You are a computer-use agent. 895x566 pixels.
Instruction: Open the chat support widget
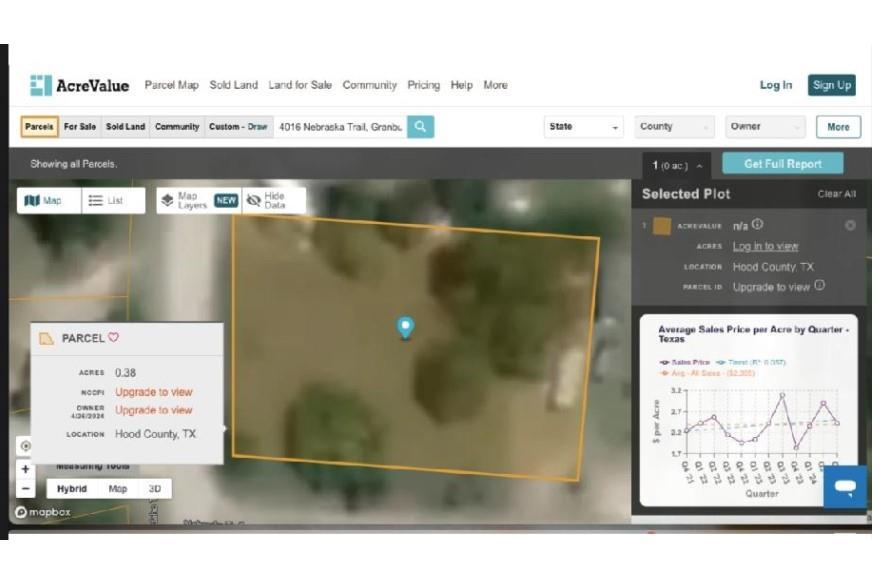pos(845,487)
